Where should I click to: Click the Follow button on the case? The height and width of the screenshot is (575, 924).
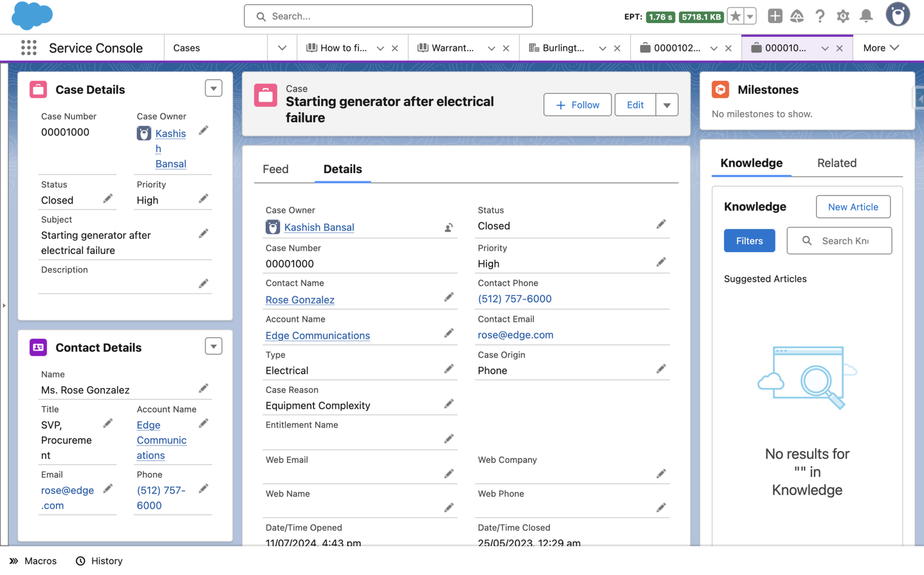577,104
